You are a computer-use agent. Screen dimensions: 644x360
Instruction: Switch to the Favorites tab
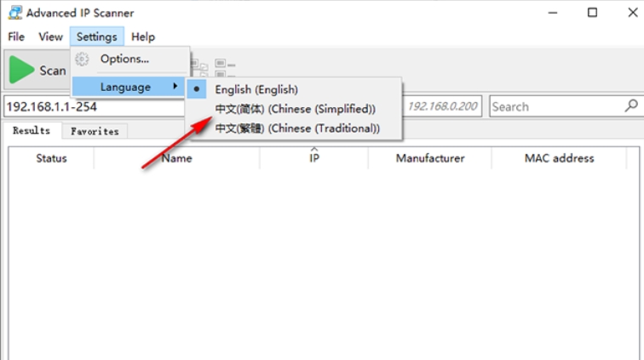point(95,131)
